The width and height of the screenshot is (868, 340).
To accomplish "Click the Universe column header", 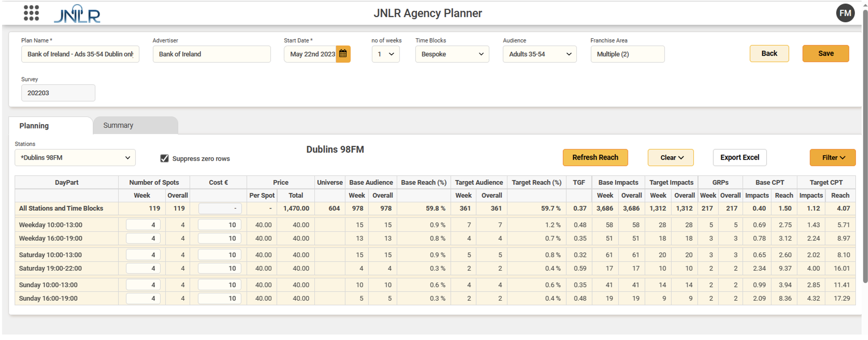I will pyautogui.click(x=330, y=182).
